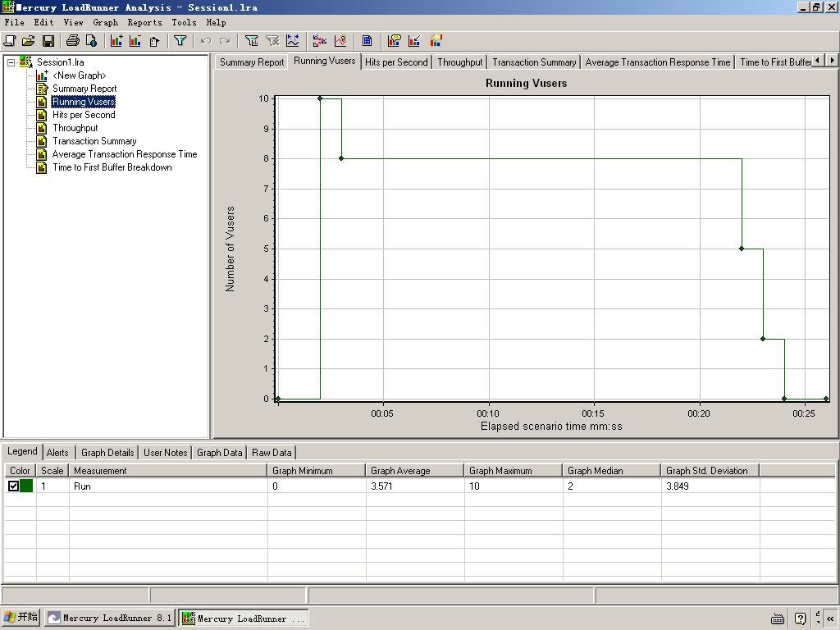Click the Add New Graph toolbar icon

click(116, 41)
